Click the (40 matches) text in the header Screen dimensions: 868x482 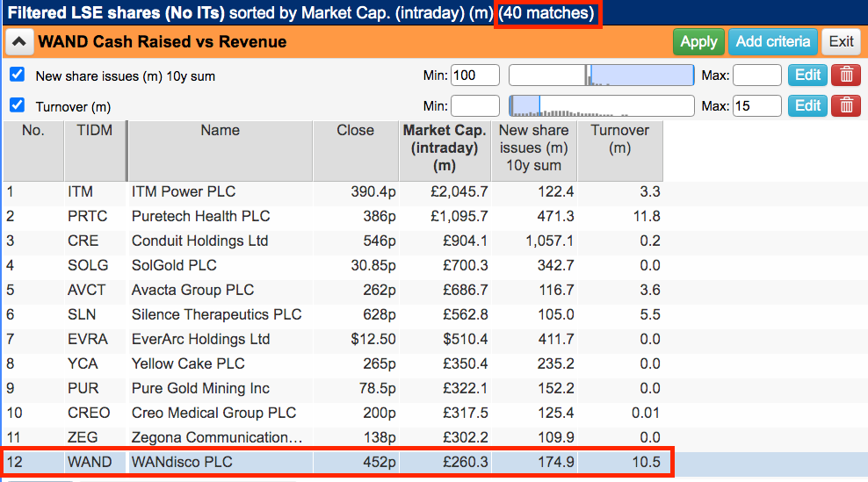point(546,12)
